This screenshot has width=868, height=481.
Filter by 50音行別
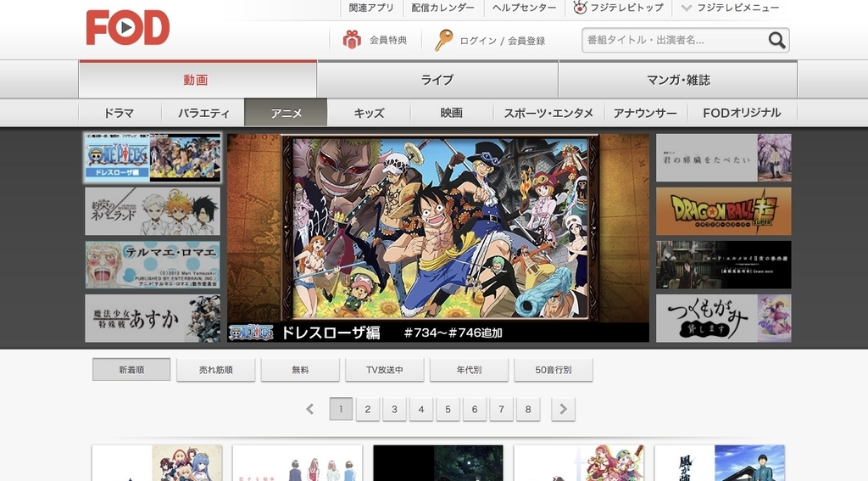pos(554,370)
